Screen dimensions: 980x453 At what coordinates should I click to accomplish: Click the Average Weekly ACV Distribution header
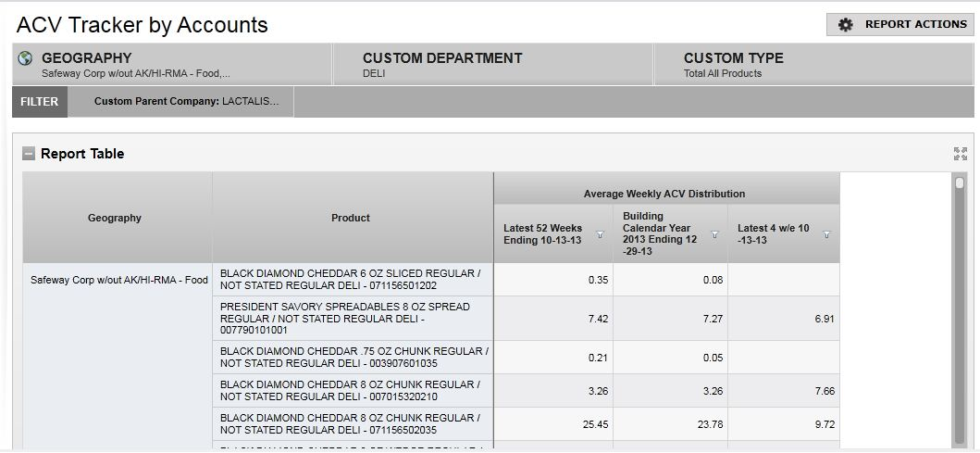pyautogui.click(x=664, y=194)
